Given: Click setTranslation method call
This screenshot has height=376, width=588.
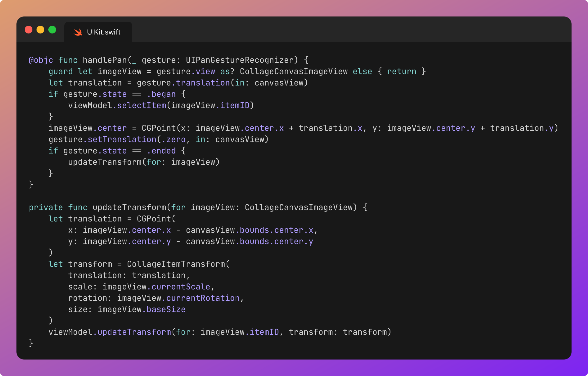Looking at the screenshot, I should pos(122,139).
